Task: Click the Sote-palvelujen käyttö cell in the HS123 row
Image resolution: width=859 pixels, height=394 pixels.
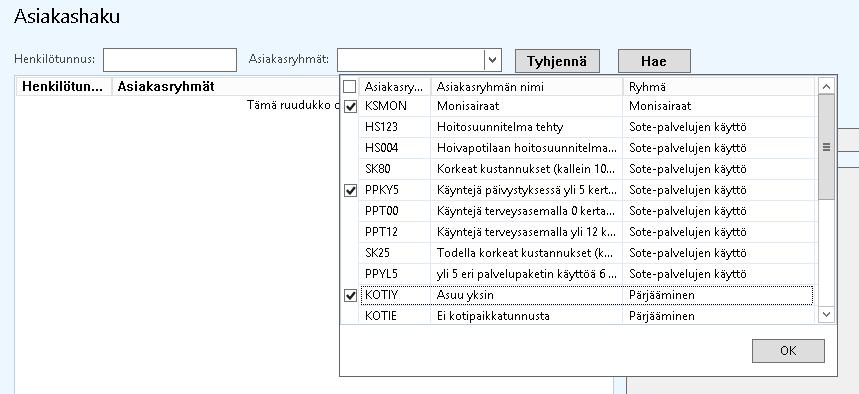Action: [719, 127]
